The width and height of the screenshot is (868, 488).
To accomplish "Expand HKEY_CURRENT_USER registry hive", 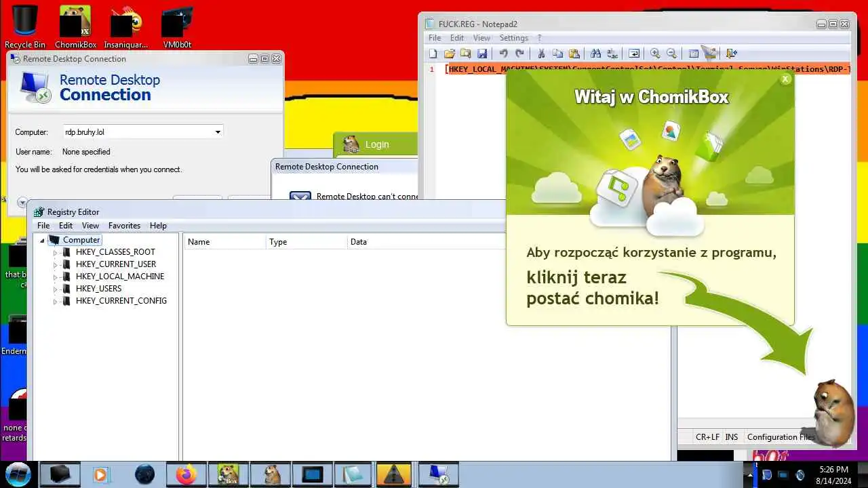I will tap(55, 264).
